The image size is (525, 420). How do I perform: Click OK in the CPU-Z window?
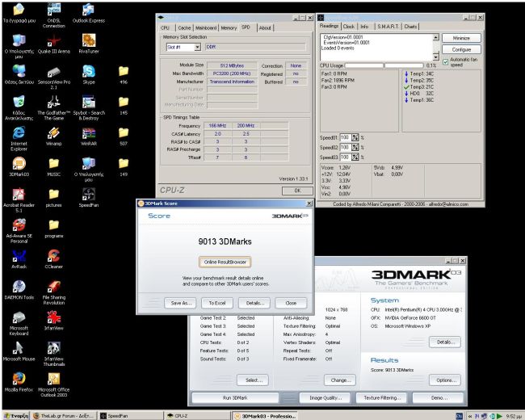coord(297,191)
